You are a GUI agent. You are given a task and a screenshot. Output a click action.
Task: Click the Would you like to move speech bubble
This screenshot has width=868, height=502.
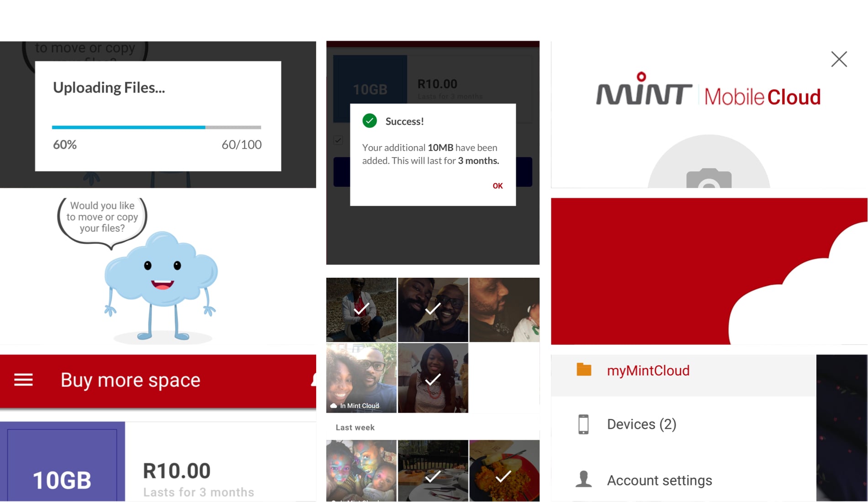(102, 223)
